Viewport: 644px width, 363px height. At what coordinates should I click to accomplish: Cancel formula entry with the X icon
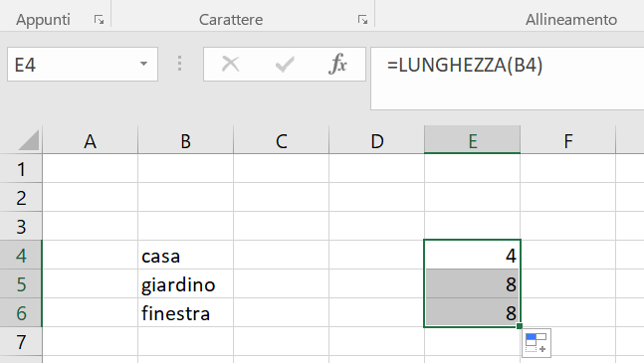tap(230, 64)
